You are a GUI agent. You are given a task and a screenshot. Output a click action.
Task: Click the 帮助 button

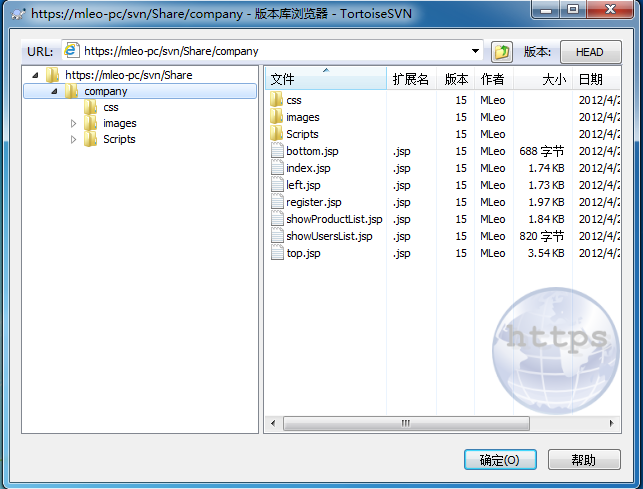tap(584, 459)
